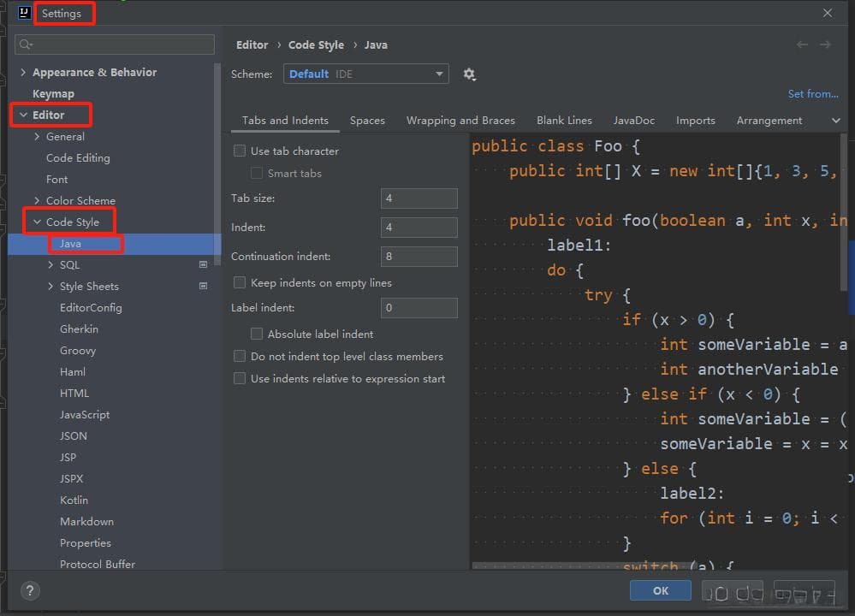Switch to the Spaces tab
Screen dimensions: 855x616
tap(367, 121)
